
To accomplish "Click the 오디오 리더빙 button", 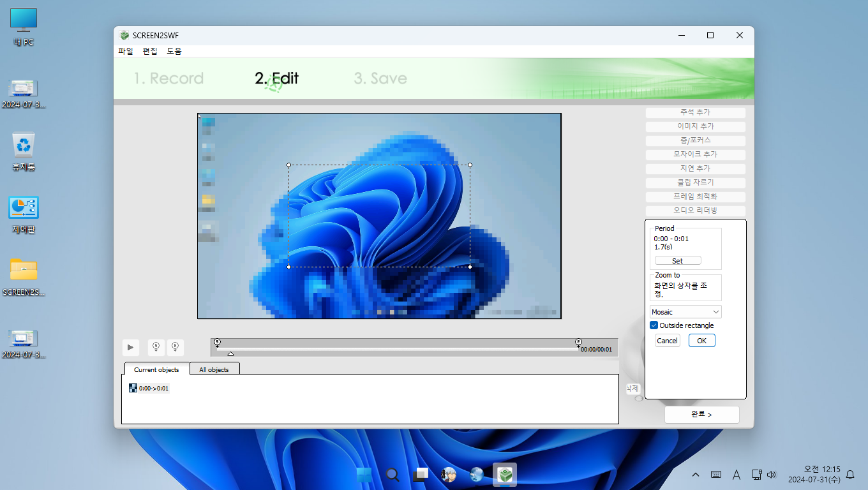I will coord(696,211).
